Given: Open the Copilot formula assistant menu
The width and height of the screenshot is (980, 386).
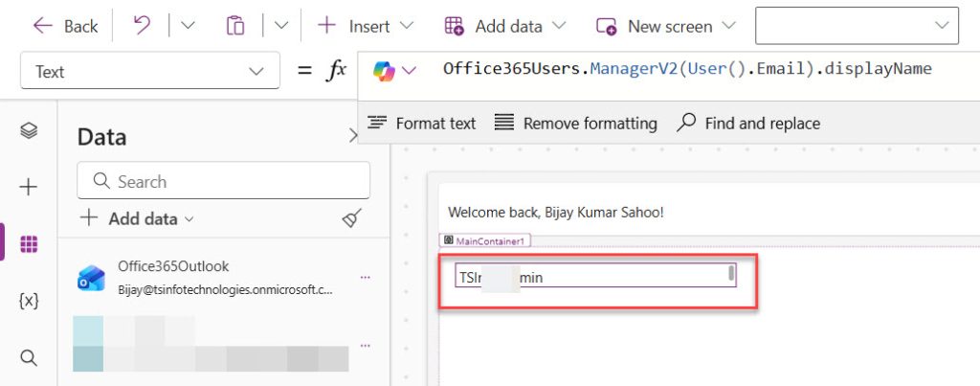Looking at the screenshot, I should (x=394, y=70).
